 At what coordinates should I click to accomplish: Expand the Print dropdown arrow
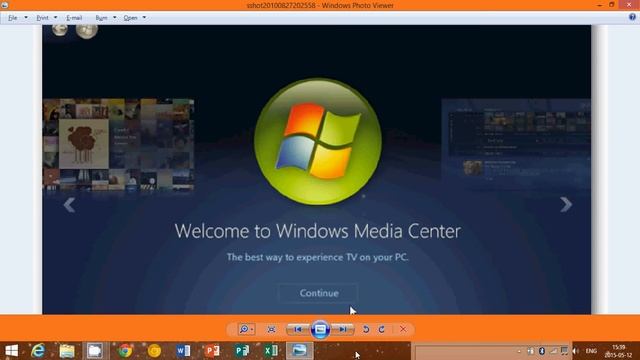(56, 18)
